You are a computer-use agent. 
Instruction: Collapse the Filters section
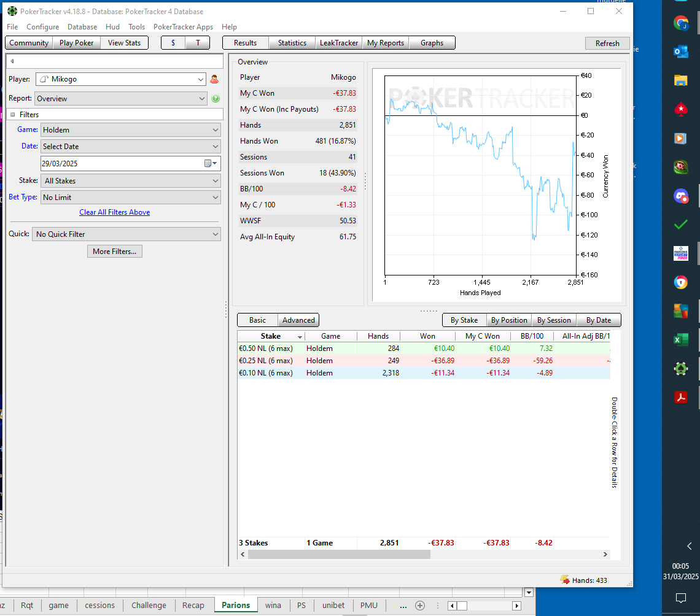click(x=12, y=115)
